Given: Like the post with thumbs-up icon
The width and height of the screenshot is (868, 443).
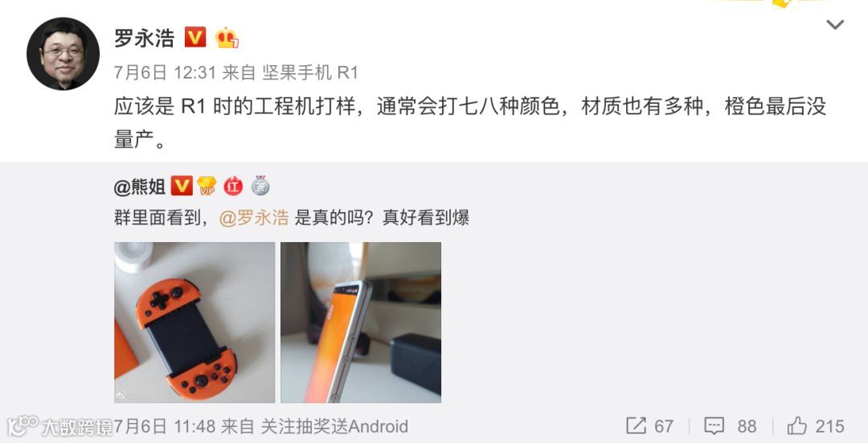Looking at the screenshot, I should (x=797, y=425).
